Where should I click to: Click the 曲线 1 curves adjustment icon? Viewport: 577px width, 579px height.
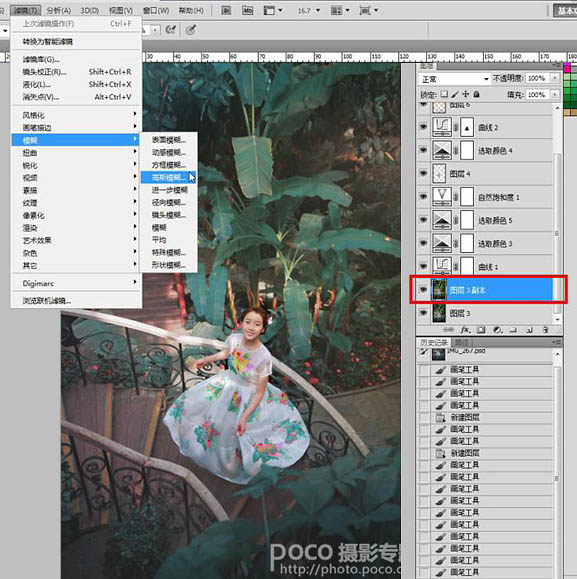(442, 266)
